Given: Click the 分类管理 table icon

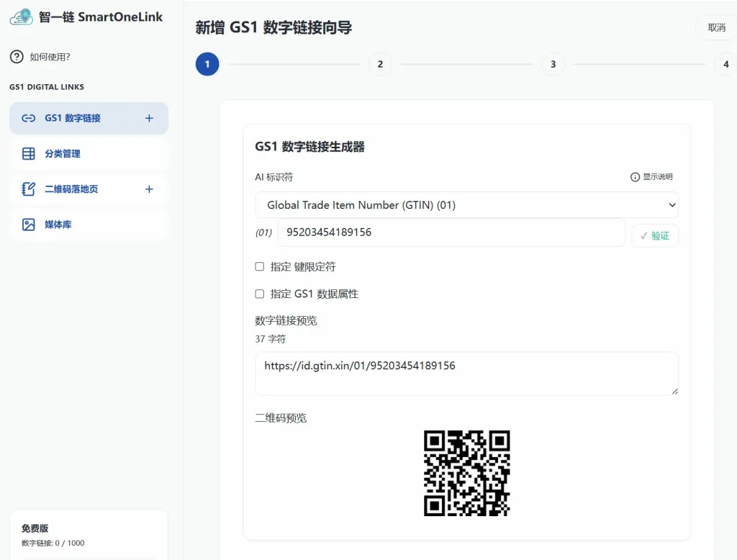Looking at the screenshot, I should (29, 154).
